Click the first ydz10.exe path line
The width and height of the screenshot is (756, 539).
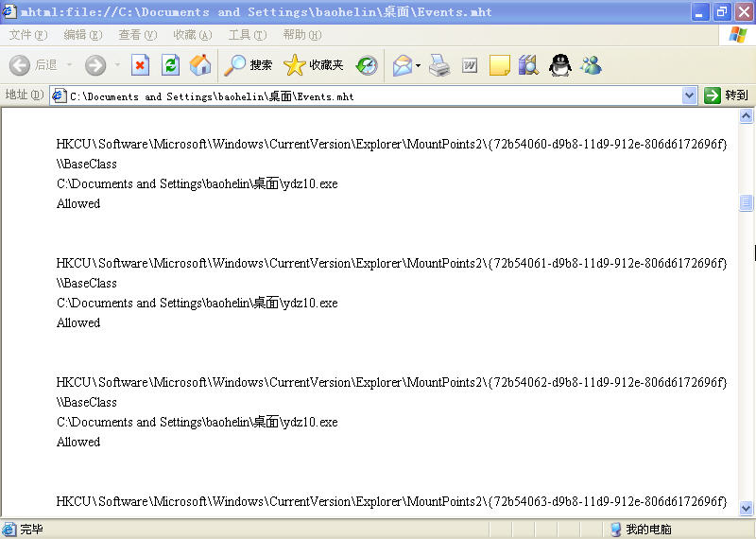[x=198, y=183]
